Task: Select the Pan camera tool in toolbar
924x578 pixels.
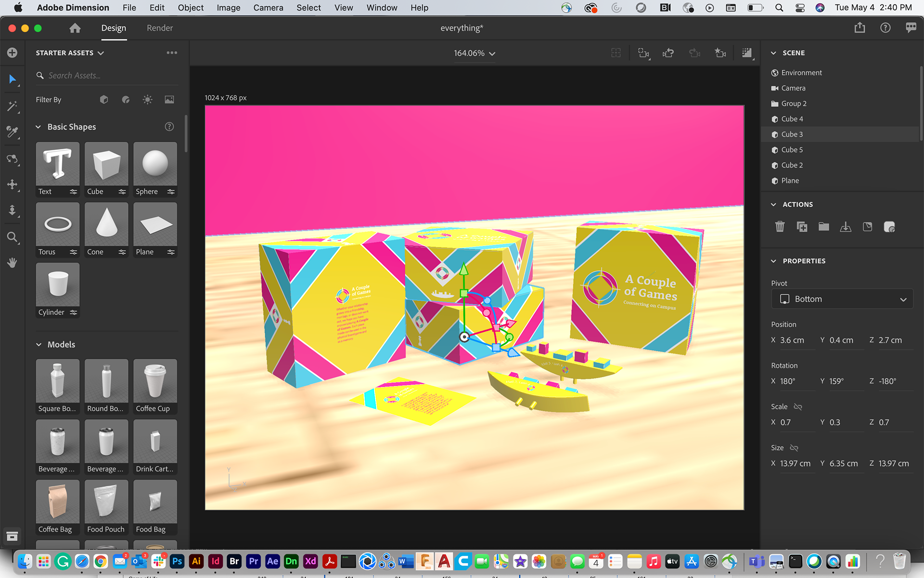Action: click(13, 184)
